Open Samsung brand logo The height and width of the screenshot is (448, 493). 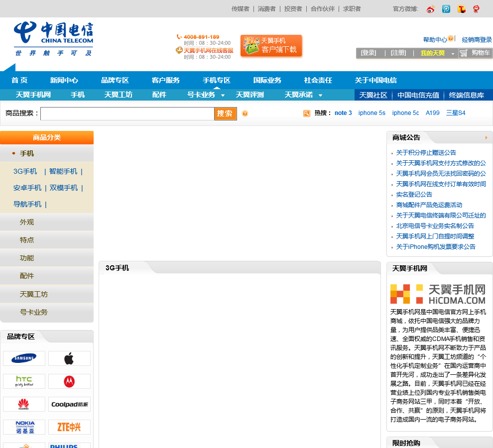pos(24,358)
